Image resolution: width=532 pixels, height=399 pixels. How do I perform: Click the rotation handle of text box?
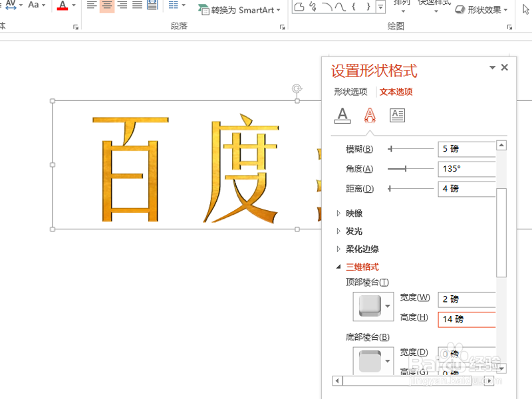click(297, 89)
